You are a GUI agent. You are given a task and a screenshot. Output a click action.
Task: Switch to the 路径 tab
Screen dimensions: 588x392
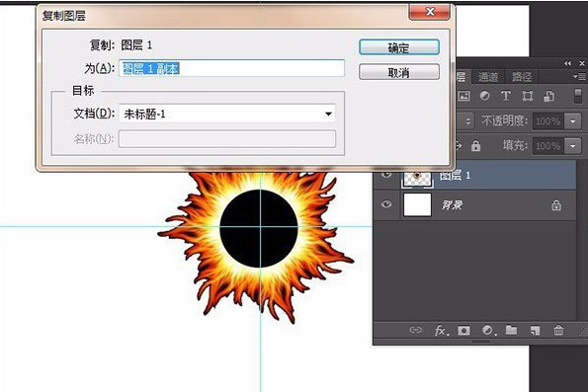tap(522, 77)
